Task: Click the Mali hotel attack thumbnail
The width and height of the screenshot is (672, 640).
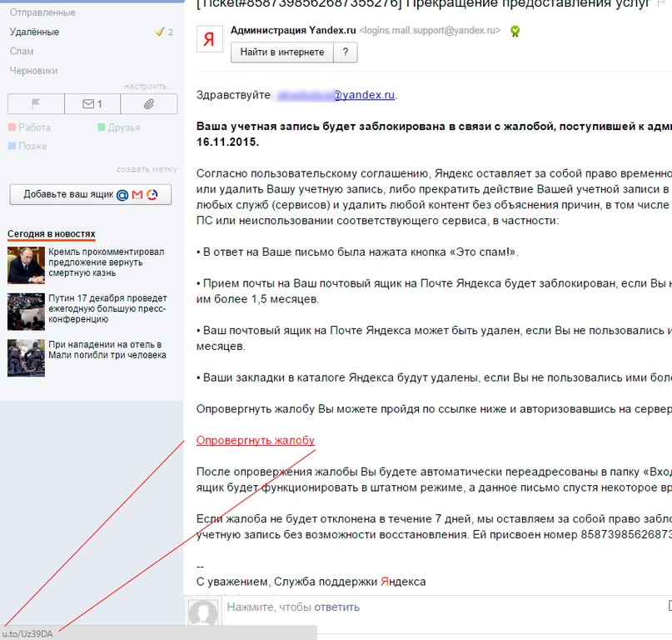Action: pos(26,357)
